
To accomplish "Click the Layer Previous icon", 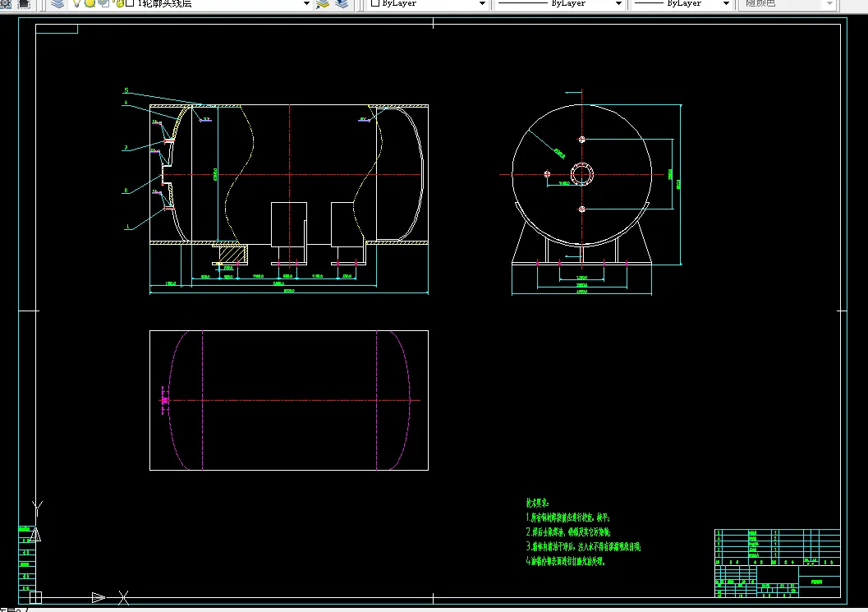I will 342,4.
